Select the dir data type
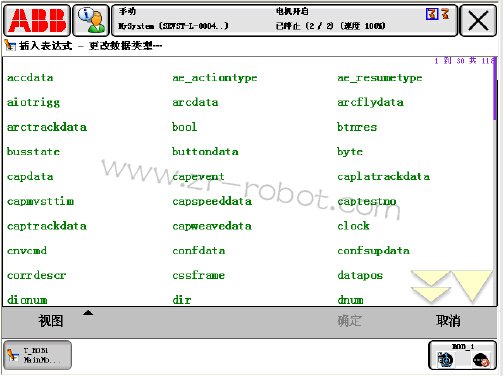The height and width of the screenshot is (376, 503). click(182, 300)
